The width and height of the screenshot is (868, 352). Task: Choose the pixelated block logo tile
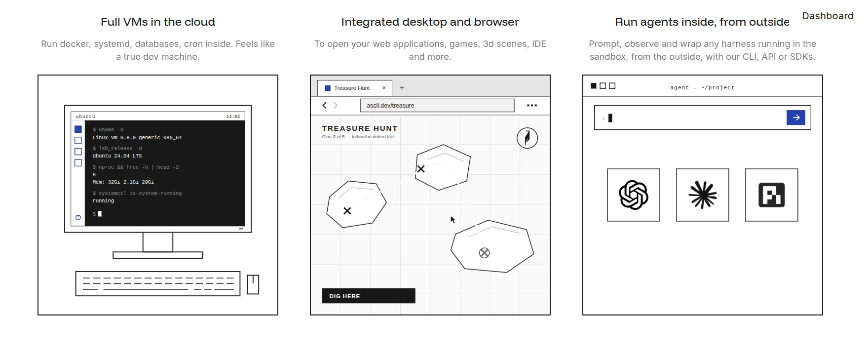click(772, 195)
